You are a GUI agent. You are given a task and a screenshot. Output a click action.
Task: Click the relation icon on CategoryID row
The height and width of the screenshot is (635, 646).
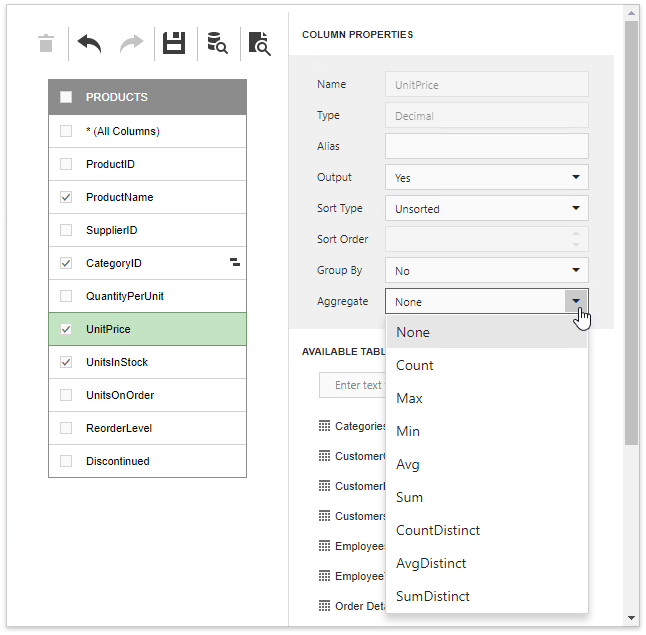(235, 262)
